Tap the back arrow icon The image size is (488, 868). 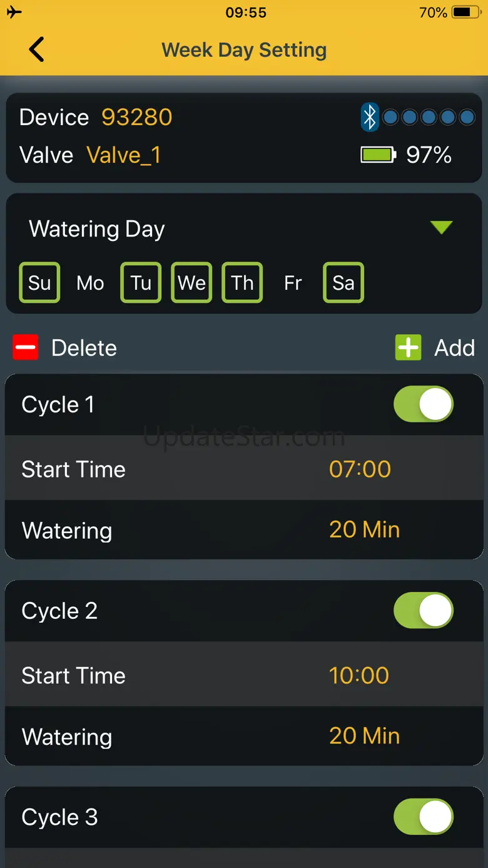(37, 49)
